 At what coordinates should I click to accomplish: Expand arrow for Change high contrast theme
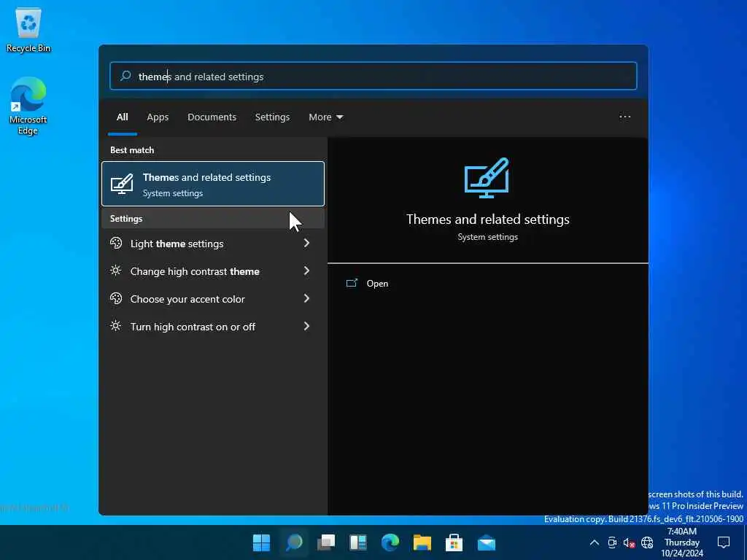point(306,271)
